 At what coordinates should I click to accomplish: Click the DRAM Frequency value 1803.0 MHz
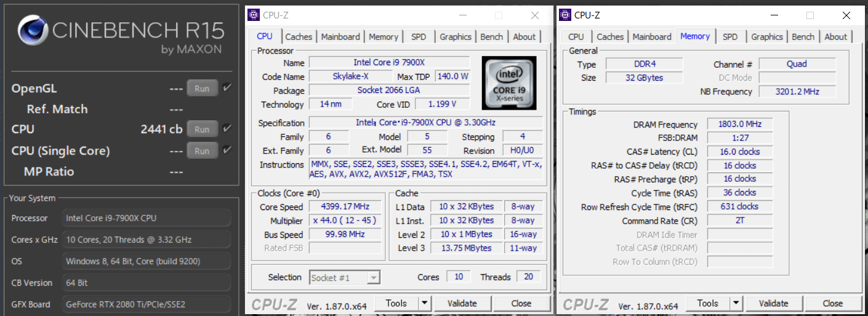tap(740, 124)
